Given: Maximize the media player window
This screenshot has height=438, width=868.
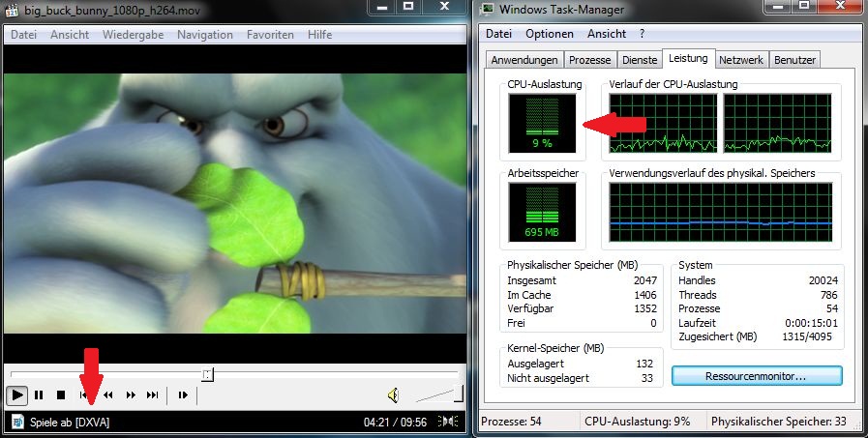Looking at the screenshot, I should pos(408,7).
